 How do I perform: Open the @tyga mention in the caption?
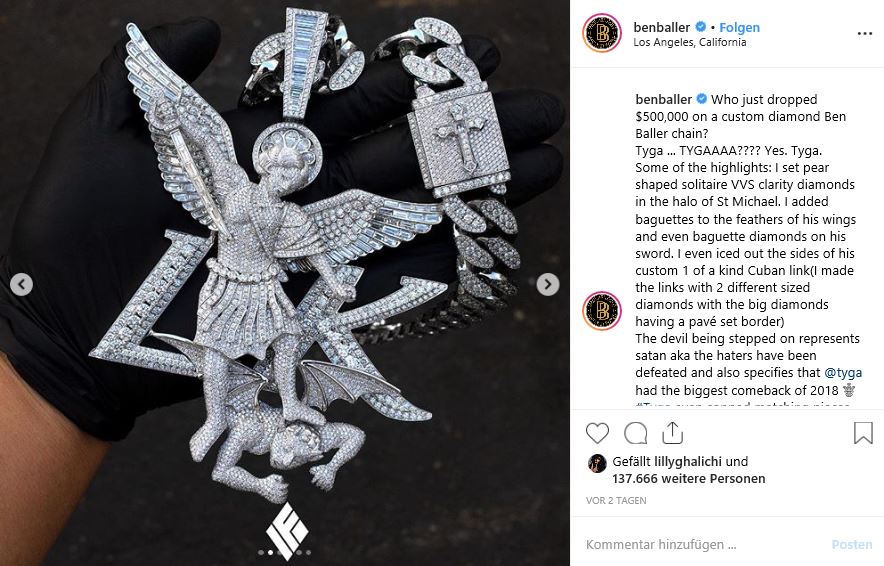(x=843, y=373)
